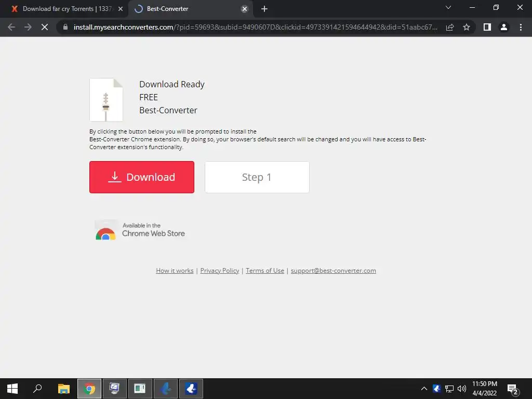Click the Best-Converter title text
532x399 pixels.
[x=168, y=110]
